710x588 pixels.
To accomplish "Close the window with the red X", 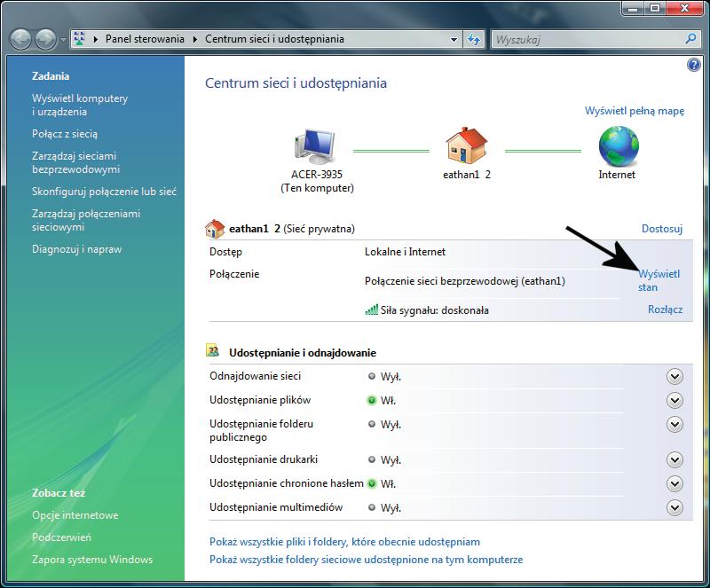I will click(x=684, y=9).
